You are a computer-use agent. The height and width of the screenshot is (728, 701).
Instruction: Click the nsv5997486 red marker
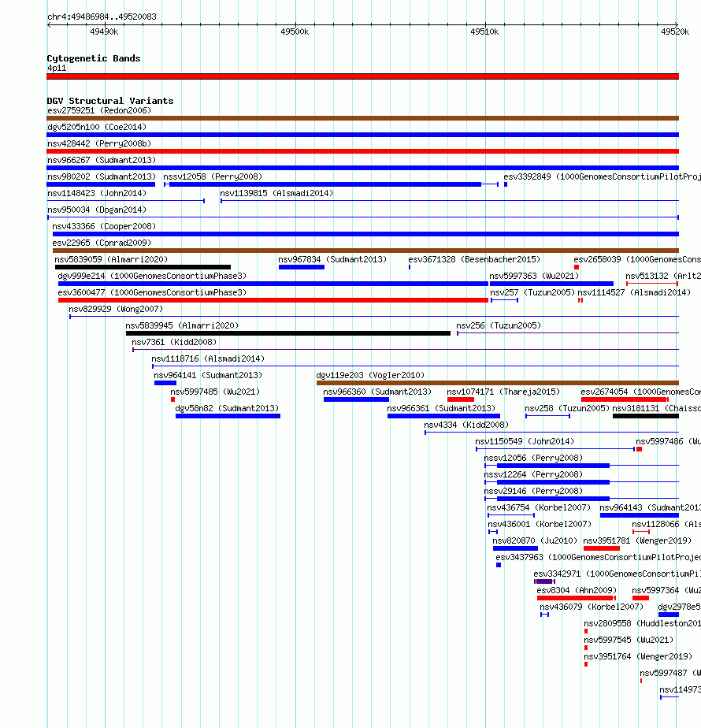click(640, 449)
